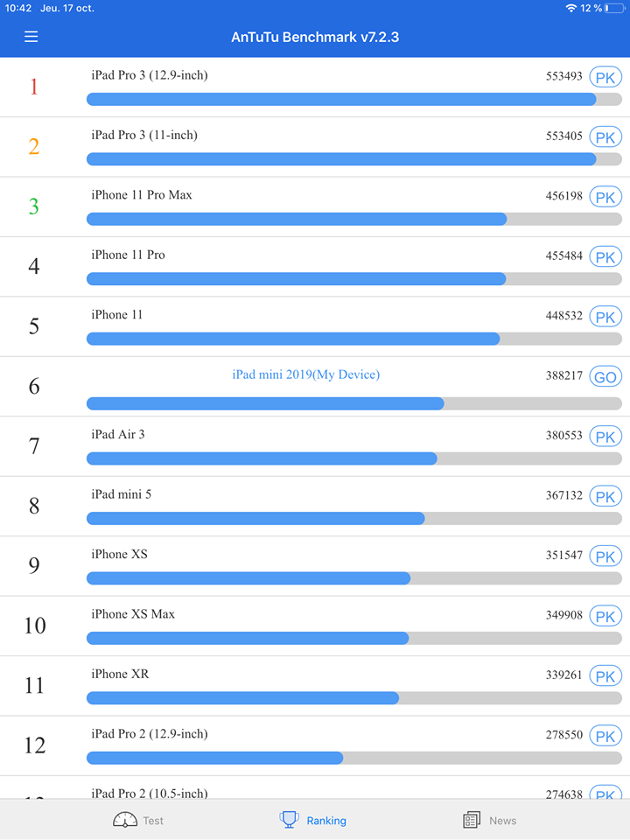Switch to the Test tab

pos(153,821)
